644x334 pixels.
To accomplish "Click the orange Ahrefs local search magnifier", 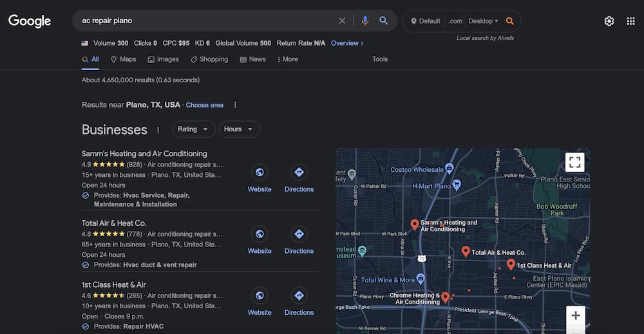I will [509, 21].
